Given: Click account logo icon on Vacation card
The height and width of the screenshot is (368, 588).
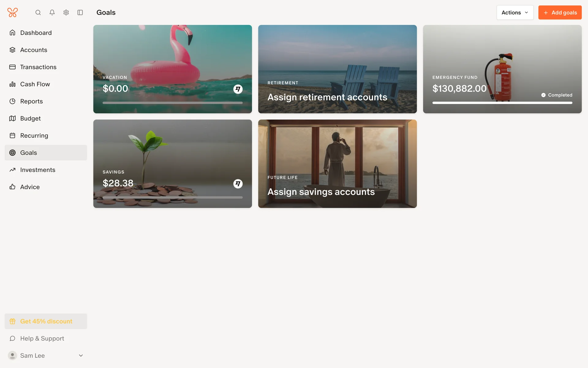Looking at the screenshot, I should [x=238, y=89].
